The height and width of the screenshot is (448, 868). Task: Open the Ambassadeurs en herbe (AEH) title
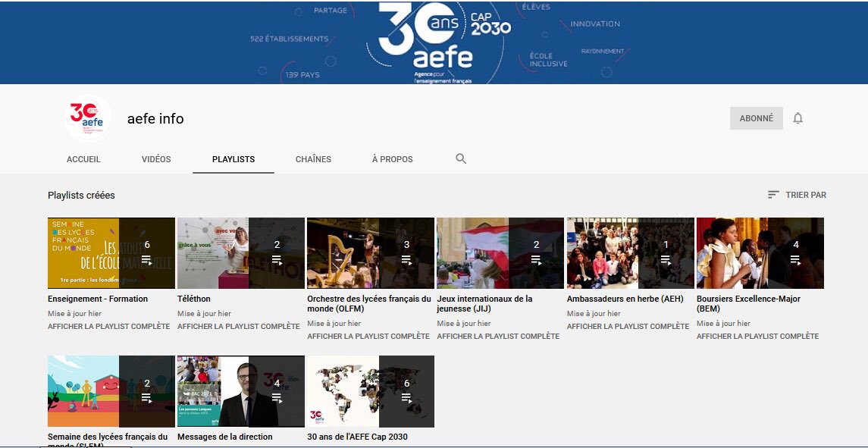click(625, 299)
